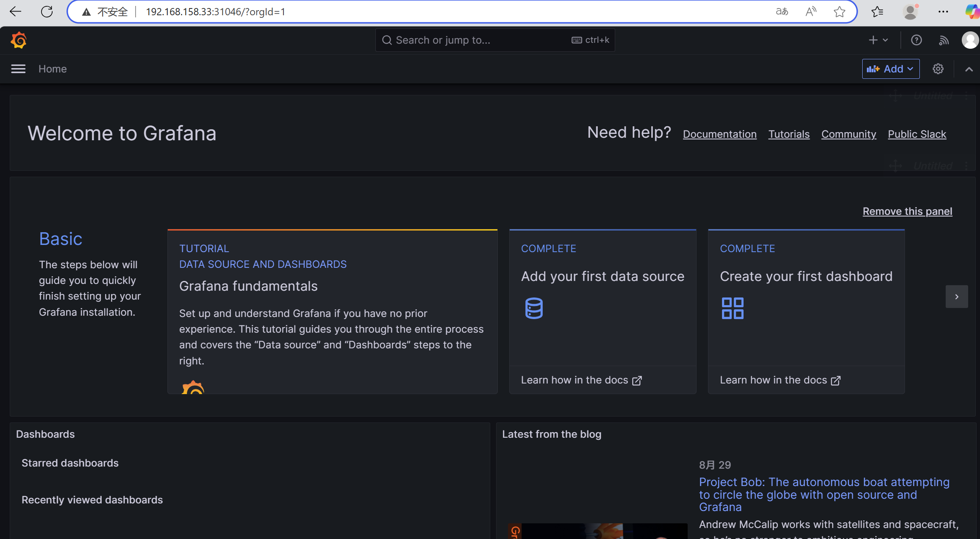
Task: Click external link icon on dashboard card
Action: tap(836, 381)
